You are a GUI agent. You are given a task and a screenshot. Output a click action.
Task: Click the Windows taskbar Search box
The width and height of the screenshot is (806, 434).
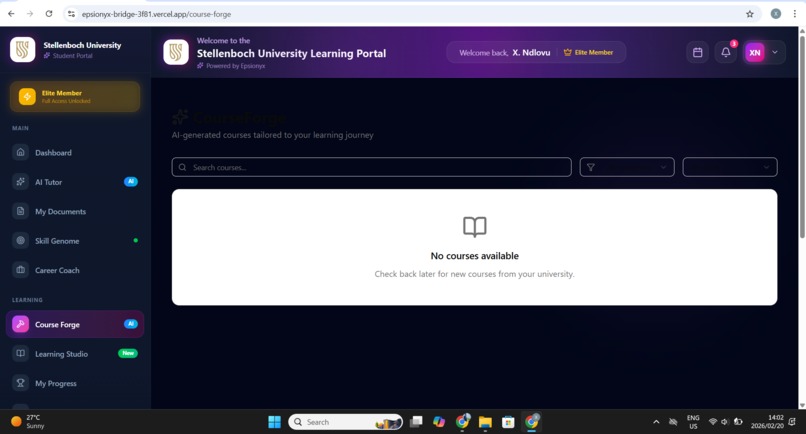346,422
